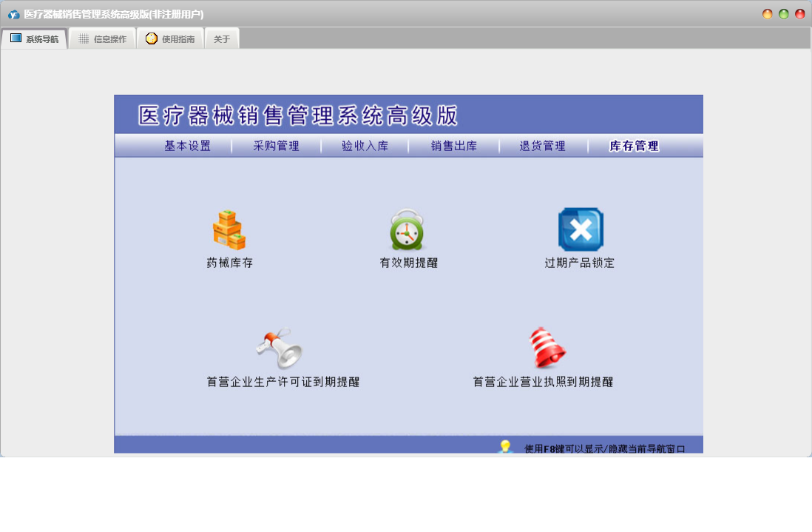The height and width of the screenshot is (532, 812).
Task: Click the green maximize window button
Action: (784, 14)
